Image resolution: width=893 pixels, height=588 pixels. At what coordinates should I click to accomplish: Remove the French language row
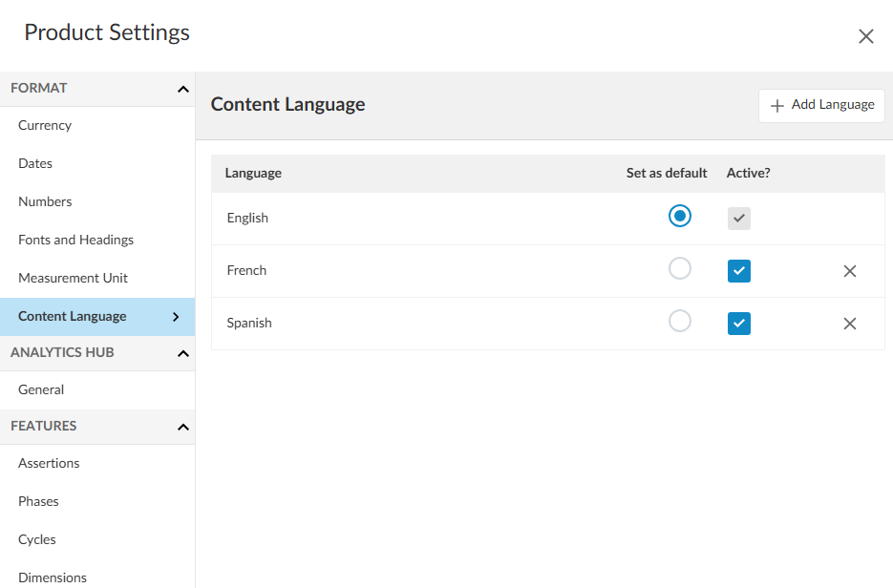(x=849, y=270)
